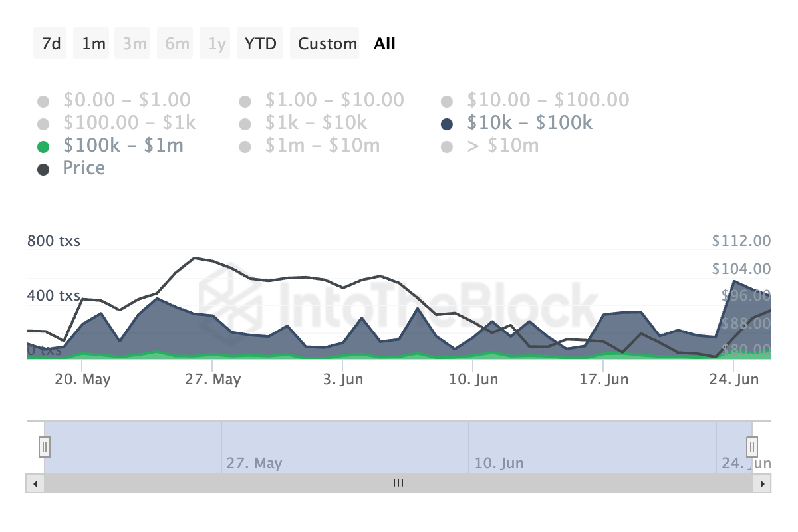
Task: Toggle the $0.00 - $1.00 legend series
Action: [x=43, y=102]
